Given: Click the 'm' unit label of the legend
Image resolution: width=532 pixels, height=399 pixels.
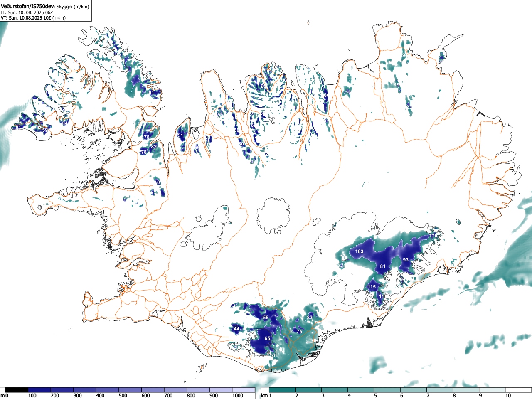Looking at the screenshot, I should tap(2, 396).
